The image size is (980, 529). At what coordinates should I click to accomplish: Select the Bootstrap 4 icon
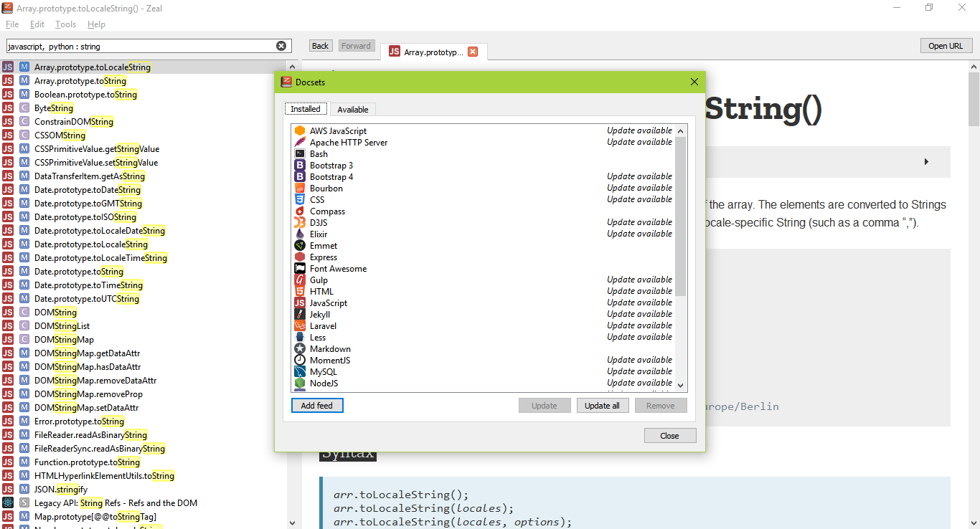tap(300, 177)
